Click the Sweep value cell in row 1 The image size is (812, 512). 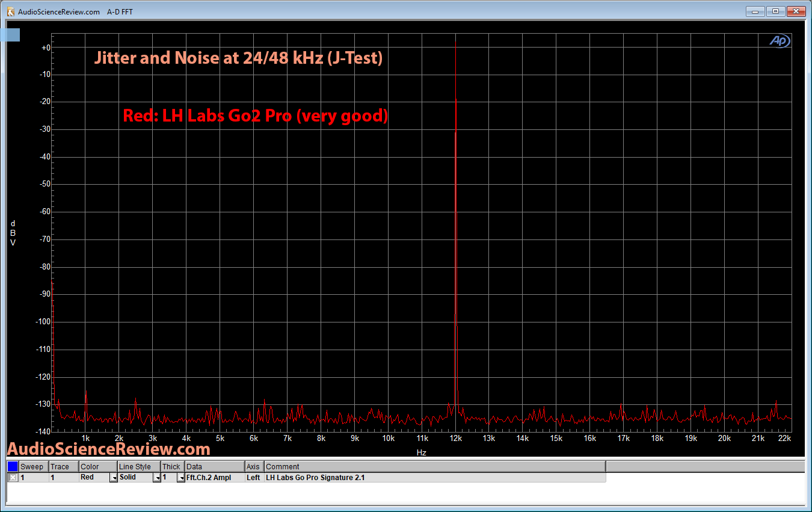[x=34, y=478]
